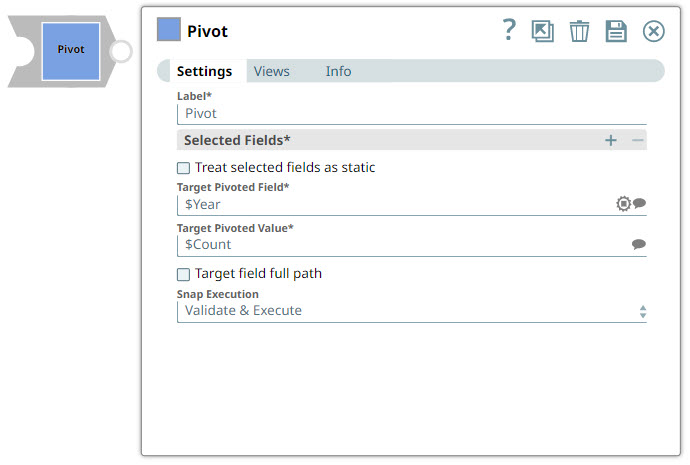Close the Pivot settings dialog

coord(653,31)
